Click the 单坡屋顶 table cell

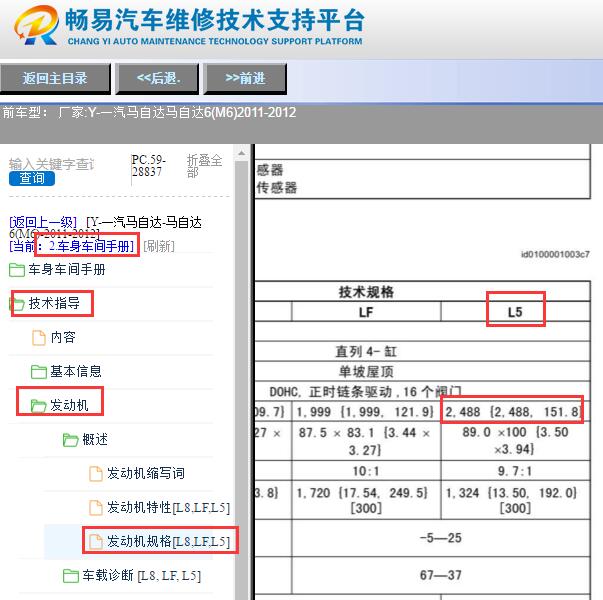[x=366, y=372]
